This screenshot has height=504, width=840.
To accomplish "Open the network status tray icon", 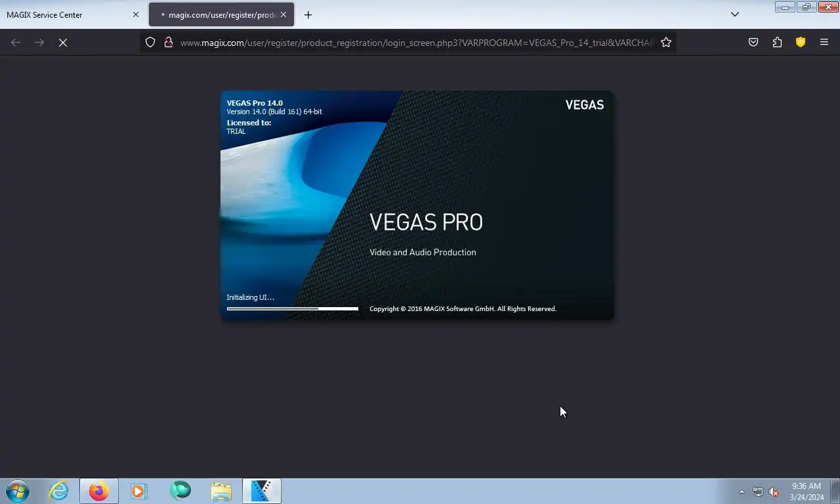I will pyautogui.click(x=758, y=492).
